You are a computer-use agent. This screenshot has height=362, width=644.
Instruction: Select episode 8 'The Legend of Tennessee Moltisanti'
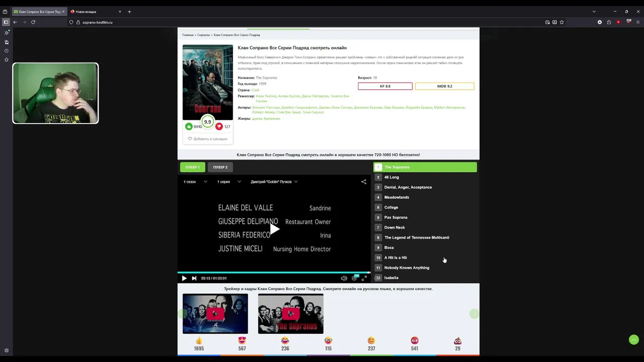click(x=425, y=237)
